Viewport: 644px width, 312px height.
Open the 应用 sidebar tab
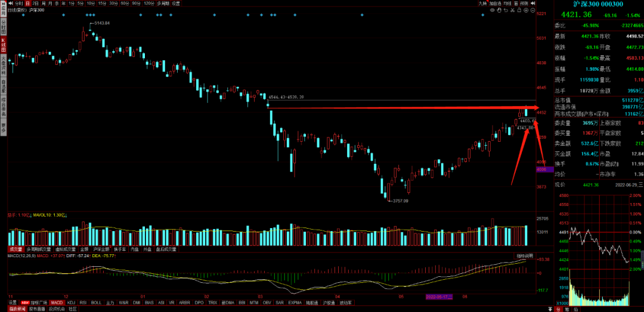(x=3, y=8)
